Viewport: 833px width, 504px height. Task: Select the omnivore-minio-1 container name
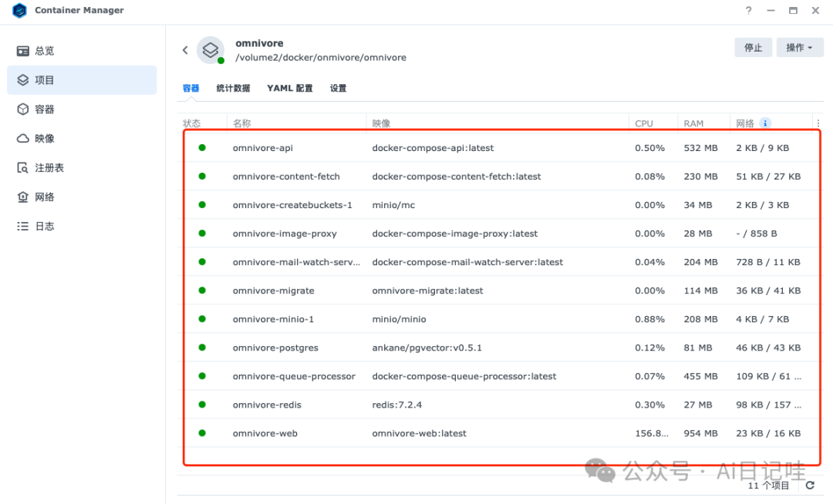(x=273, y=319)
